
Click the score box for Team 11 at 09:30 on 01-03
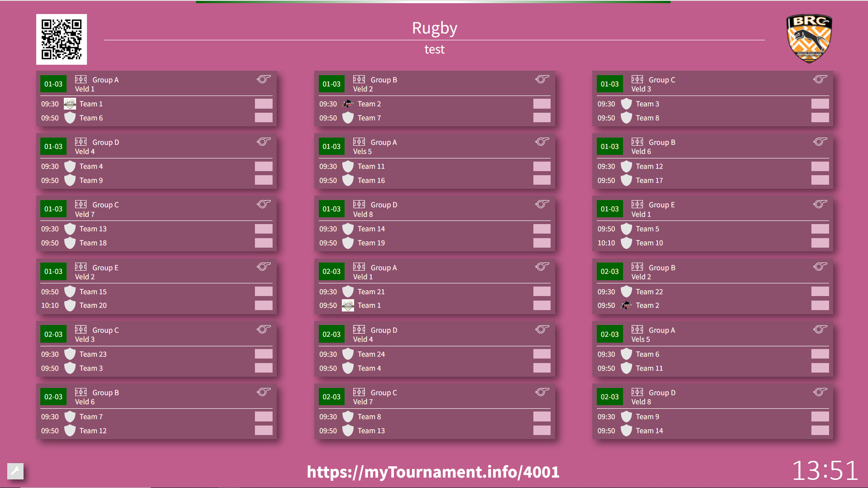[x=542, y=166]
